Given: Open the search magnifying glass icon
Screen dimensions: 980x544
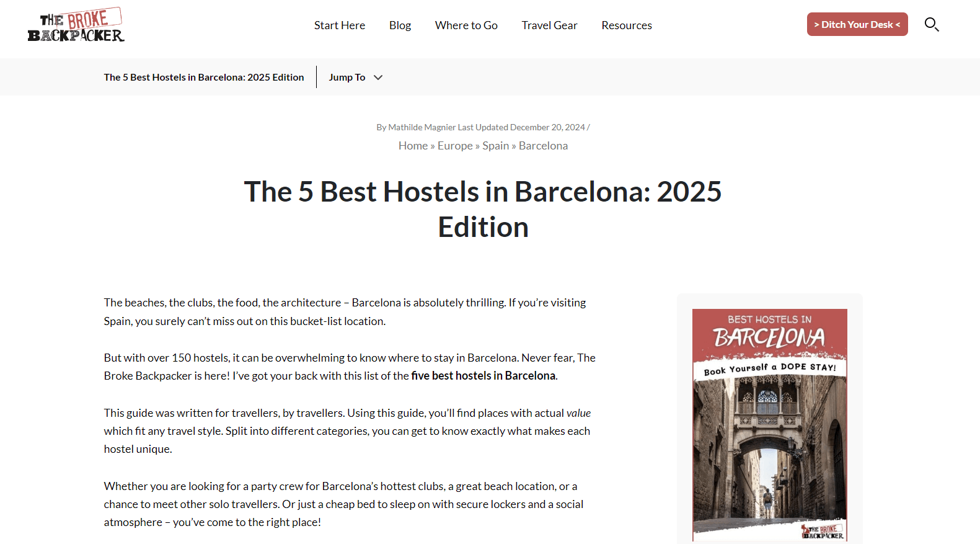Looking at the screenshot, I should tap(931, 25).
